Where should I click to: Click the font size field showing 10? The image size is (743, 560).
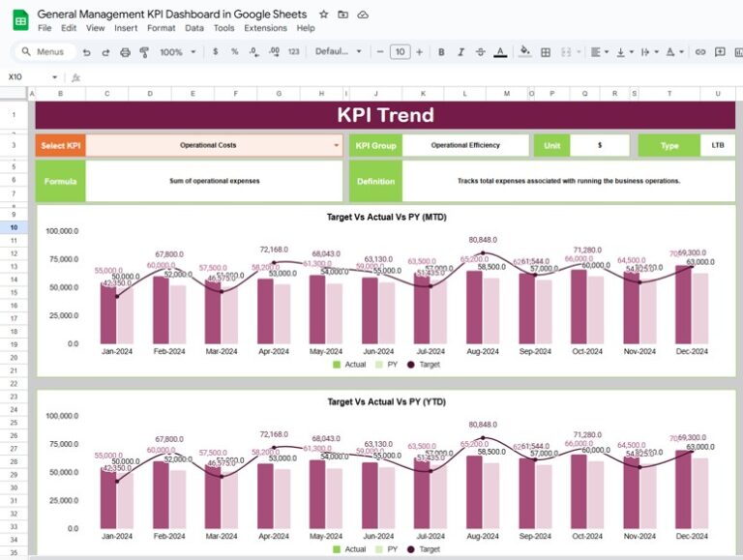coord(400,52)
